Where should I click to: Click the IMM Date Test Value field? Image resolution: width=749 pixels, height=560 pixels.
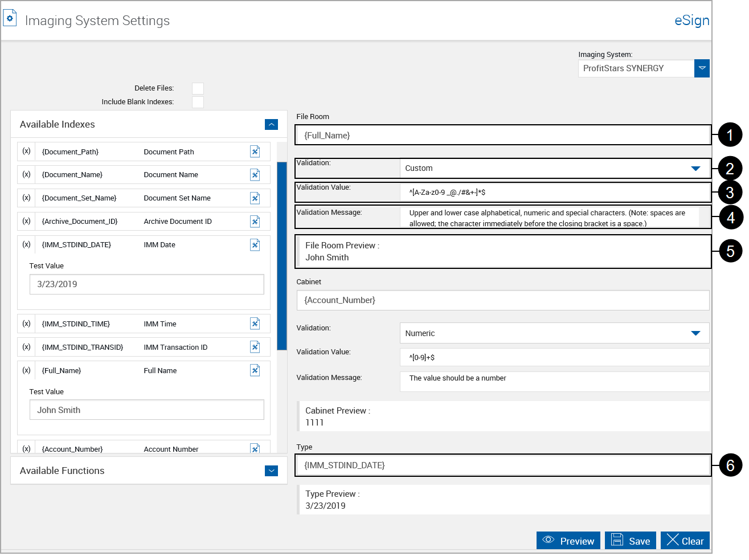(146, 284)
